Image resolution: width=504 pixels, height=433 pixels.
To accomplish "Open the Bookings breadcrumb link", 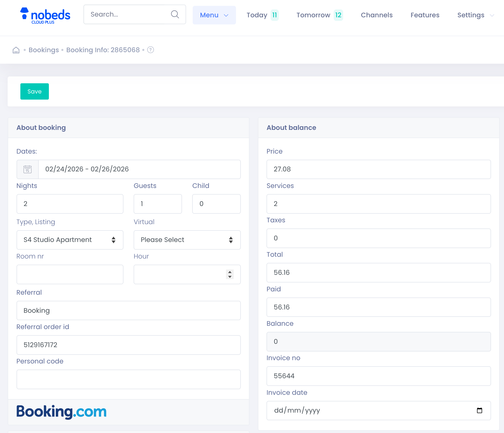I will click(x=44, y=50).
